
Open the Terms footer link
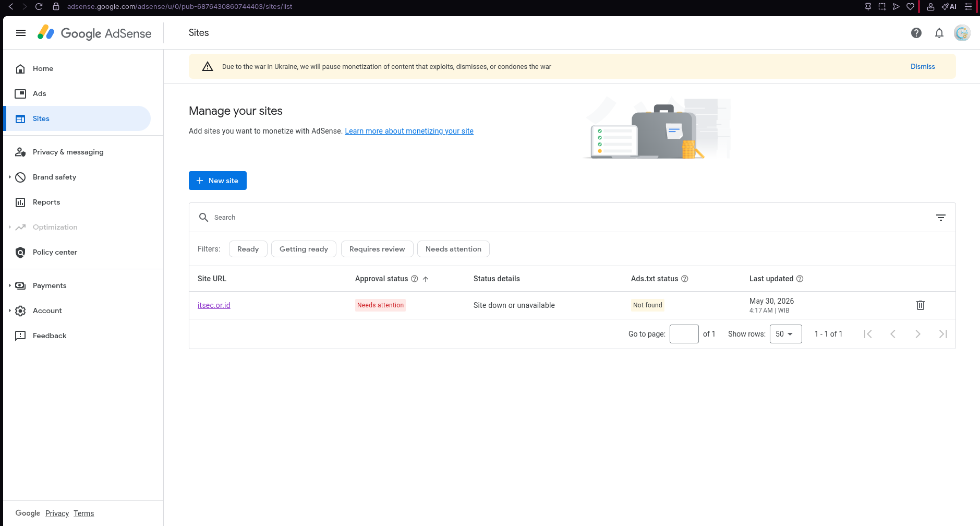83,513
